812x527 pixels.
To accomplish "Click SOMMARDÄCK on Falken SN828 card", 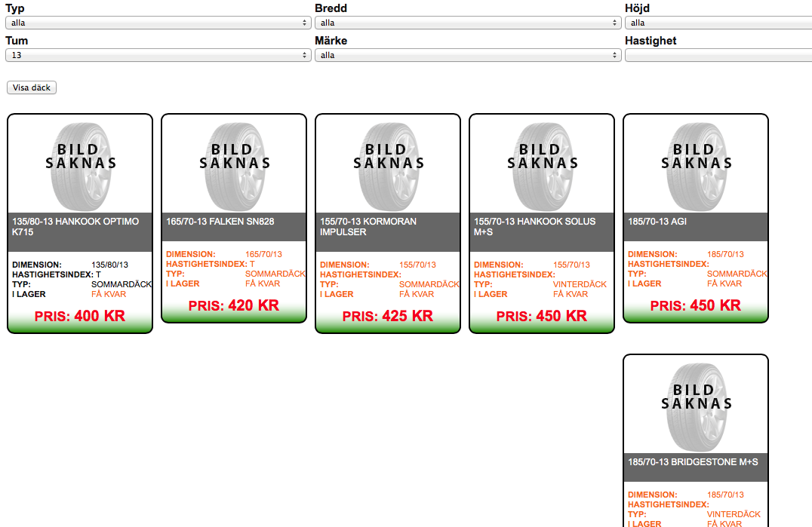I will (x=275, y=274).
